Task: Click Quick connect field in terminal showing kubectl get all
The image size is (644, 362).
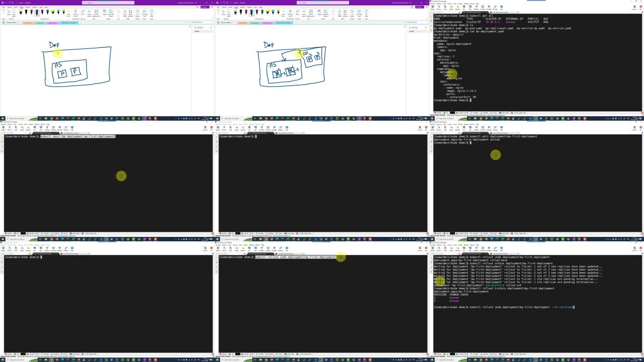Action: tap(443, 12)
